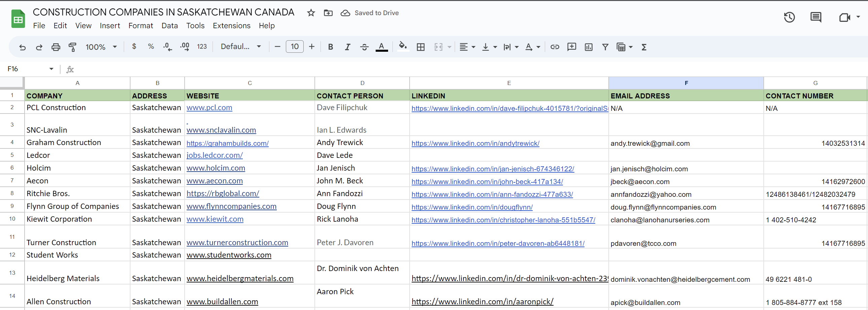Toggle strikethrough formatting
Viewport: 868px width, 310px height.
[x=364, y=47]
